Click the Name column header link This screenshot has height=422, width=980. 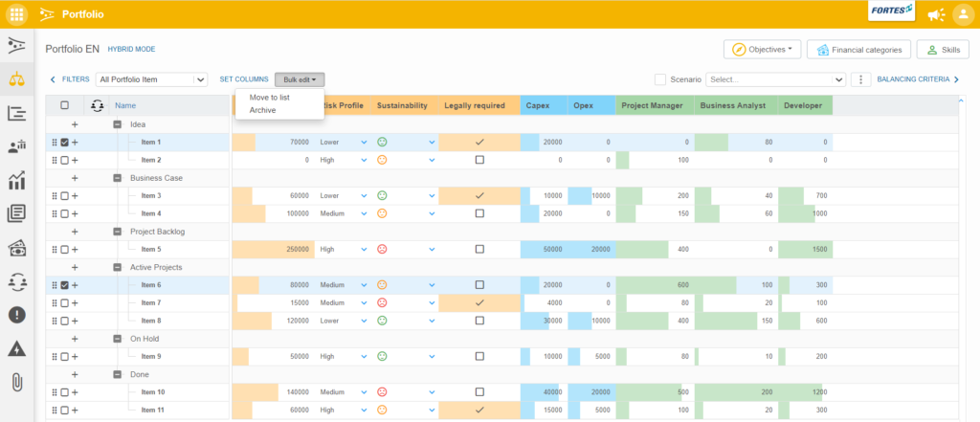coord(125,105)
